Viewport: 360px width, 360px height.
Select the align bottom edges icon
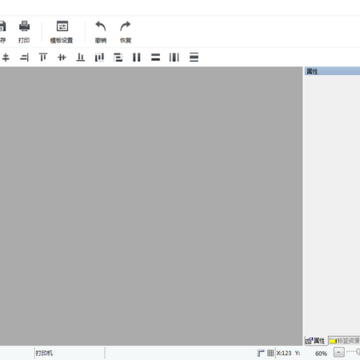tap(80, 58)
